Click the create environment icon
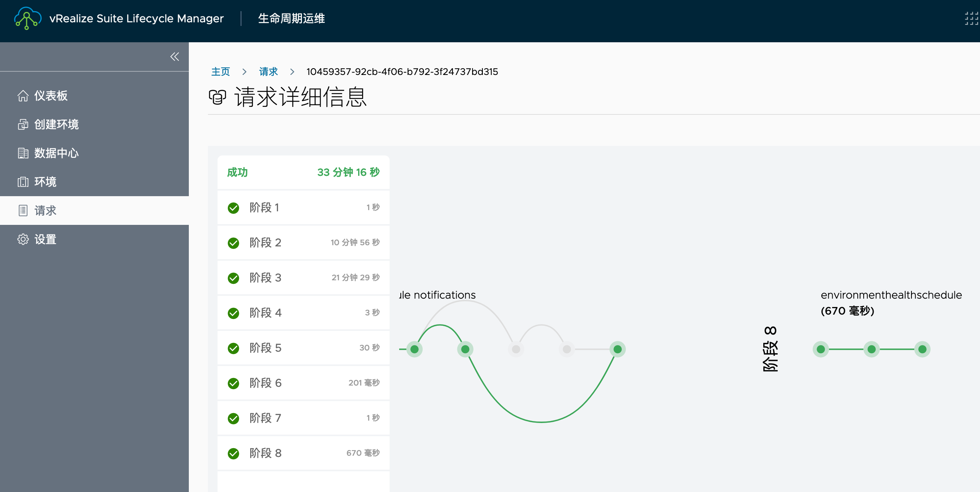Screen dimensions: 980x492 pyautogui.click(x=23, y=124)
